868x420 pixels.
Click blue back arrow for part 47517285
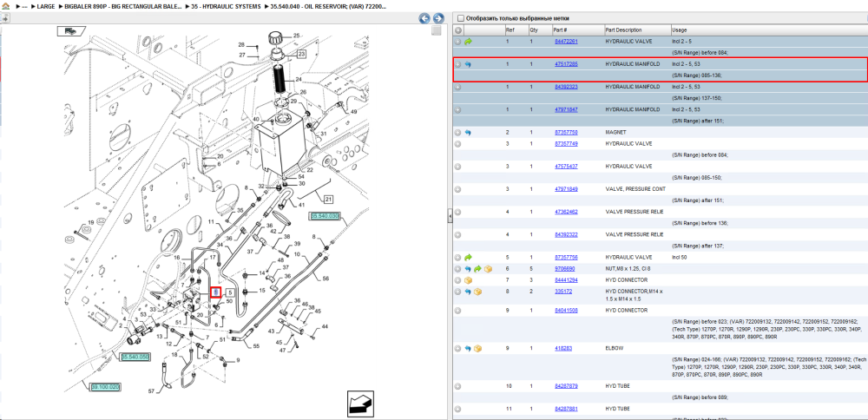click(468, 64)
